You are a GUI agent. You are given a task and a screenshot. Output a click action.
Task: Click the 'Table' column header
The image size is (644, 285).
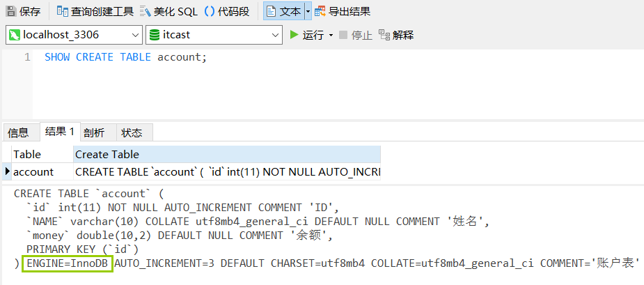[x=42, y=154]
